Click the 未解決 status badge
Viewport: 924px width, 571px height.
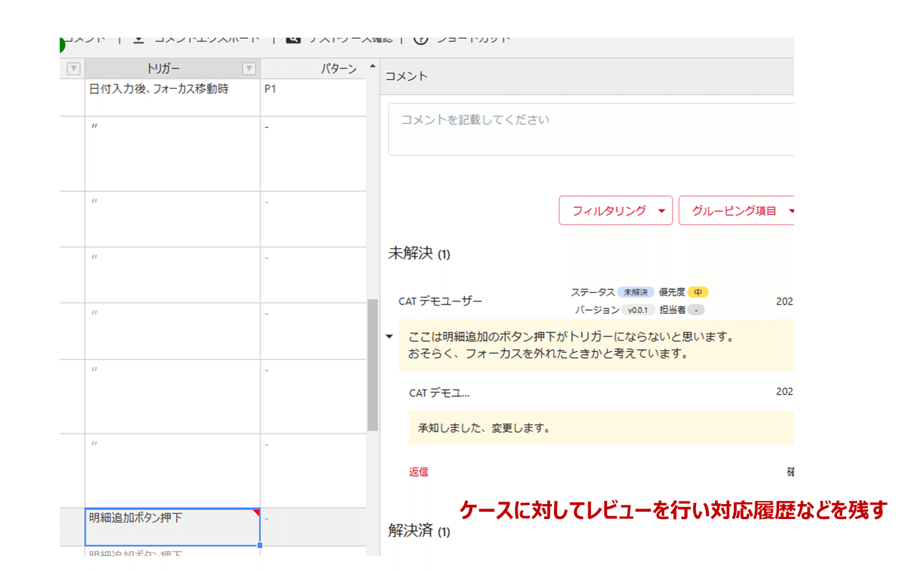point(636,292)
